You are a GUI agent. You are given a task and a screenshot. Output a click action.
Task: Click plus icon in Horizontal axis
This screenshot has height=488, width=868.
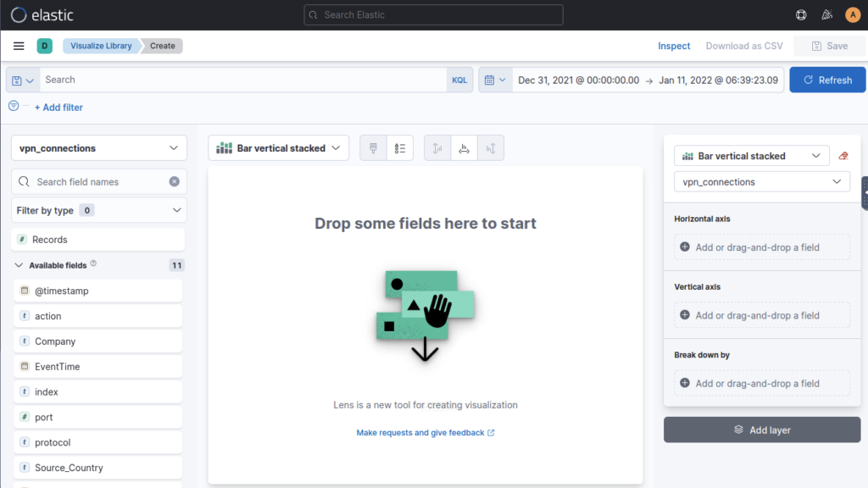(685, 247)
